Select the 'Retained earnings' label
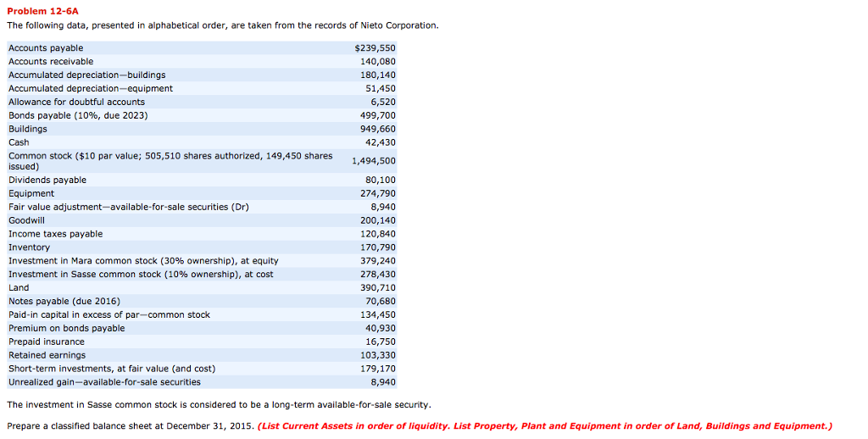The height and width of the screenshot is (439, 868). pyautogui.click(x=47, y=355)
